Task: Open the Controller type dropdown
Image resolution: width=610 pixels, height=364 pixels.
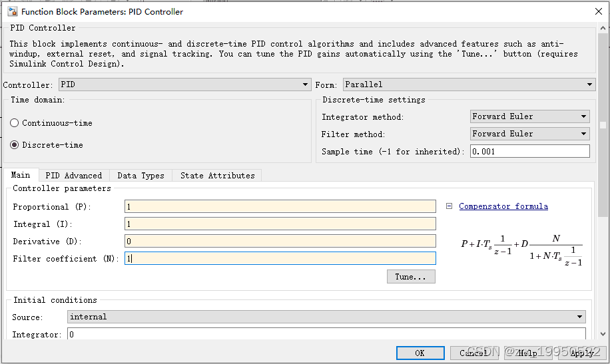Action: point(184,85)
